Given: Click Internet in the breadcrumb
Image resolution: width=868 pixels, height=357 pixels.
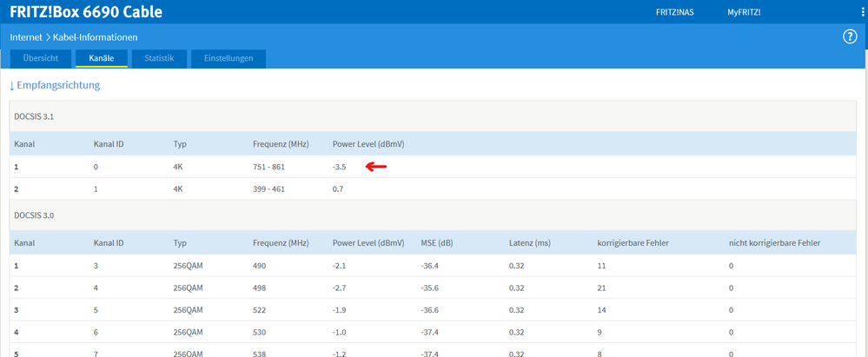Looking at the screenshot, I should pyautogui.click(x=26, y=37).
